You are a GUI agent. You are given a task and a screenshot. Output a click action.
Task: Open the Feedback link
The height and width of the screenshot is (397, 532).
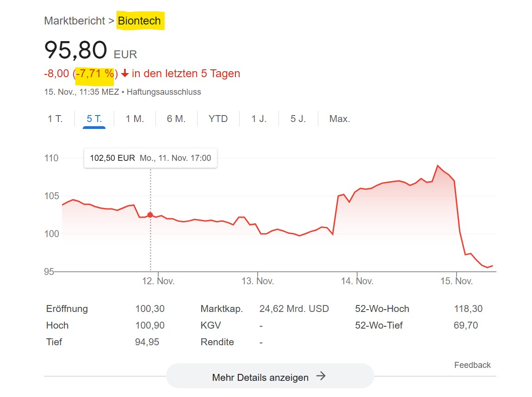[472, 365]
